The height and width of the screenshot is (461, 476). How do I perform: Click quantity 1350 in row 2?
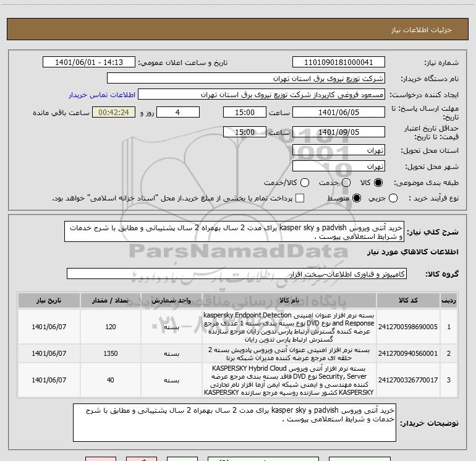pos(111,353)
